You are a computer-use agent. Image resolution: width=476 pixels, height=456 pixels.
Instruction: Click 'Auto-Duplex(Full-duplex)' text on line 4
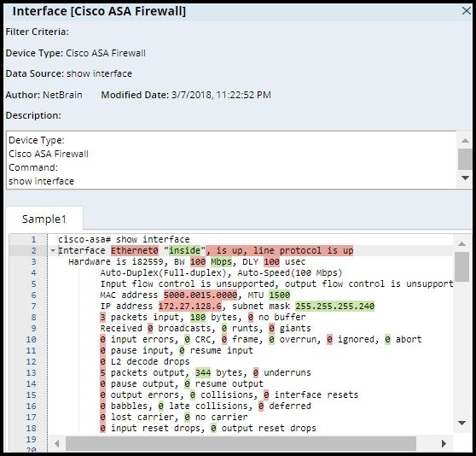pyautogui.click(x=164, y=272)
